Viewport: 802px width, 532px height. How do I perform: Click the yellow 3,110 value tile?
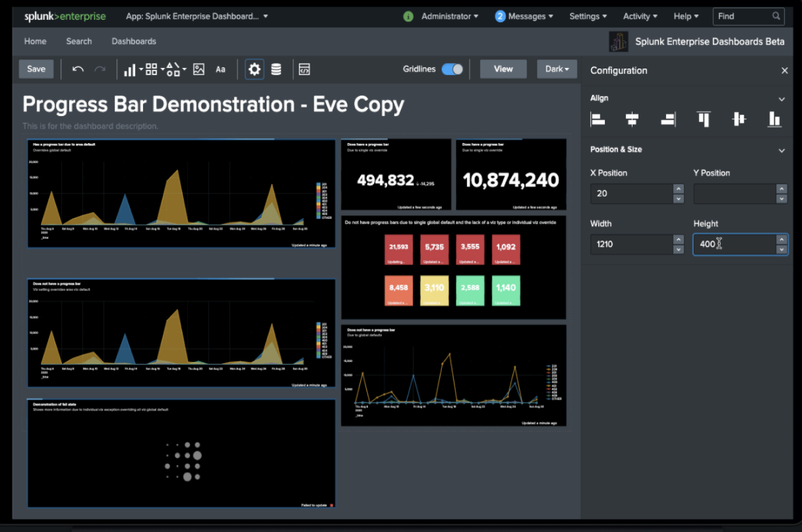pyautogui.click(x=434, y=291)
